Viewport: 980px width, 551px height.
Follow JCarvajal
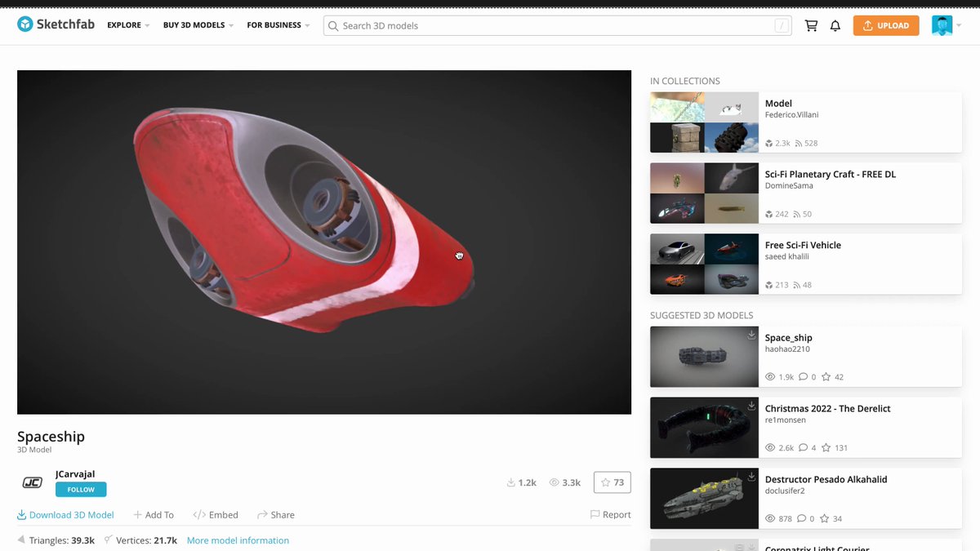[x=81, y=490]
